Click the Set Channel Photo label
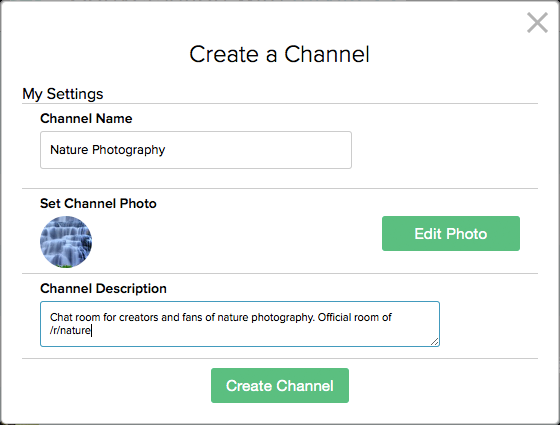Image resolution: width=560 pixels, height=425 pixels. tap(98, 203)
